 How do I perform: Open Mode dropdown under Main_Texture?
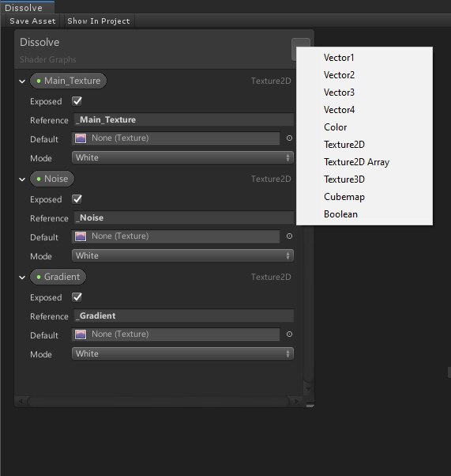(x=182, y=157)
